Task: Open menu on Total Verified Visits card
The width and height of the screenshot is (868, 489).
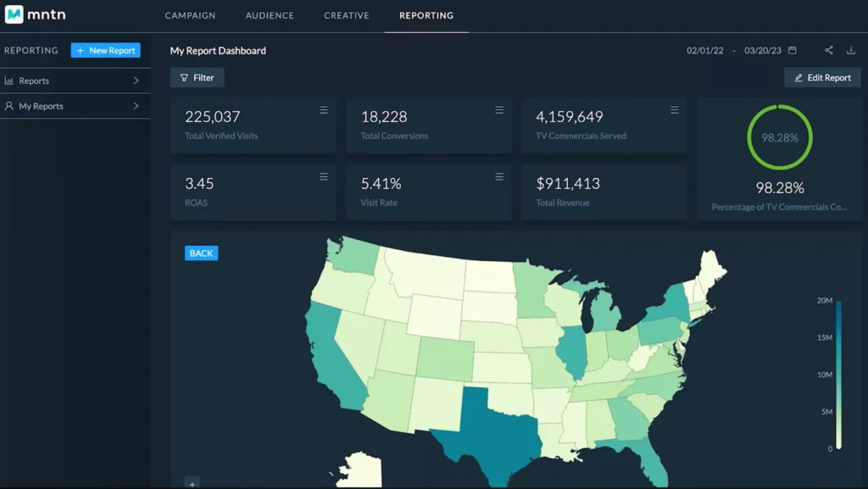Action: click(x=324, y=110)
